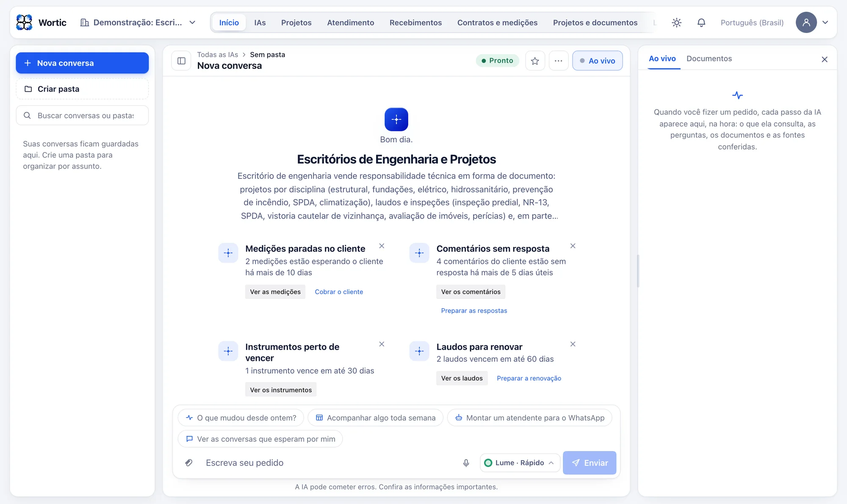Click the Medições paradas sparkle icon
This screenshot has width=847, height=504.
click(x=228, y=253)
